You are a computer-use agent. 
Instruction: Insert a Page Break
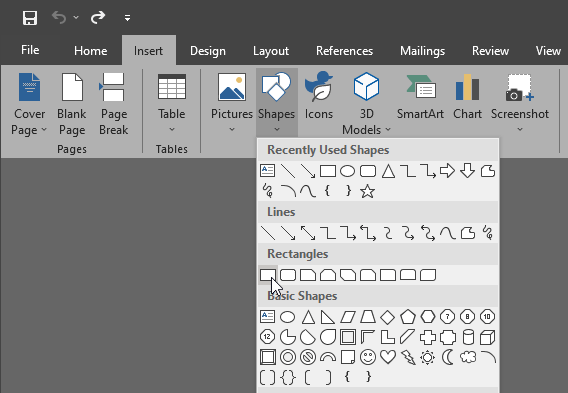point(113,104)
